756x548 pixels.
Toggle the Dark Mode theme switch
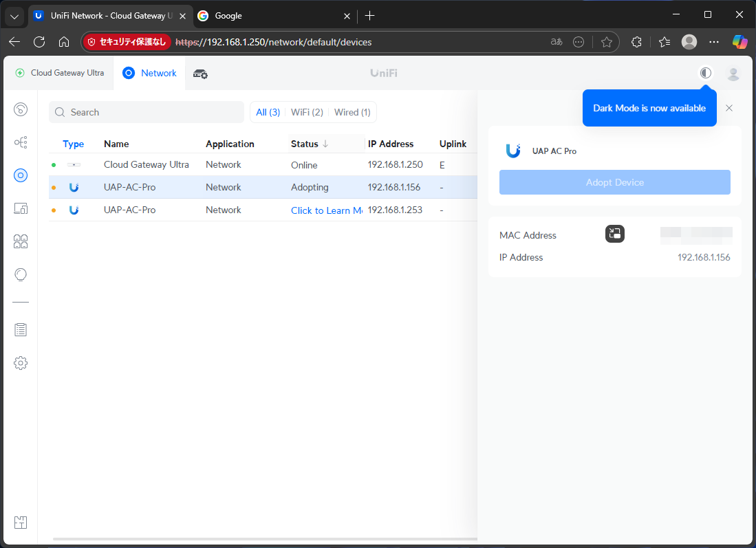click(x=705, y=73)
